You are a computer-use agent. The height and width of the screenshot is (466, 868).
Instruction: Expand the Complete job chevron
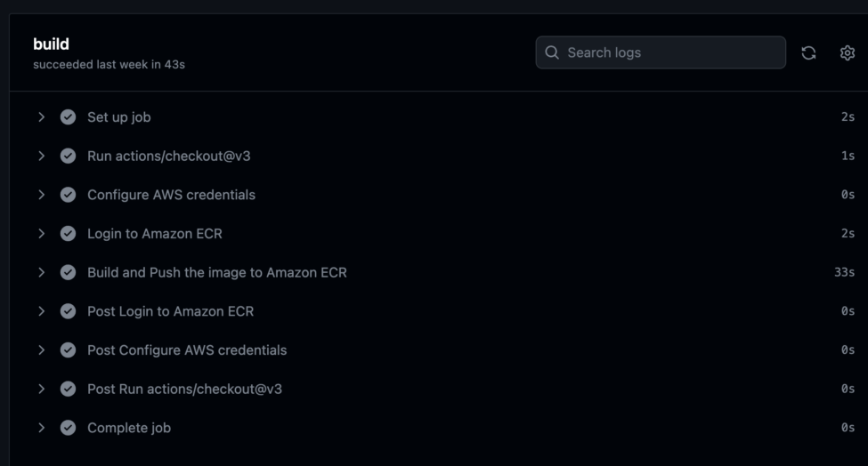point(42,428)
